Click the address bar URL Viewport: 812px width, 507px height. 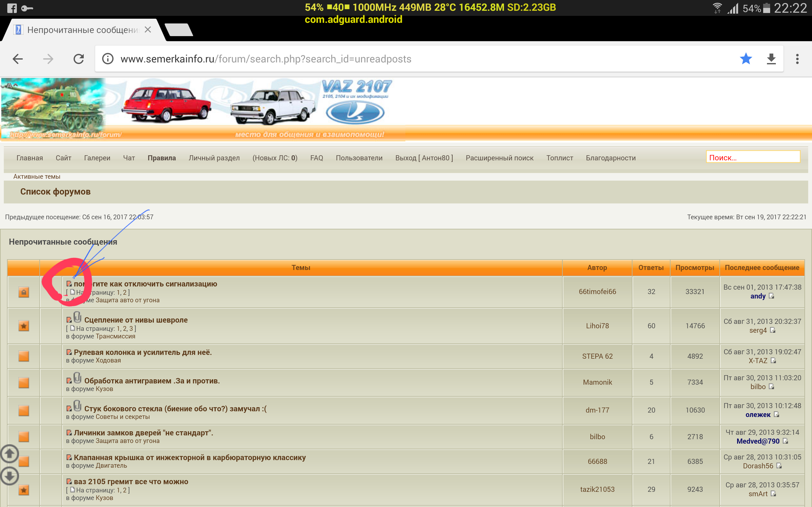[266, 59]
